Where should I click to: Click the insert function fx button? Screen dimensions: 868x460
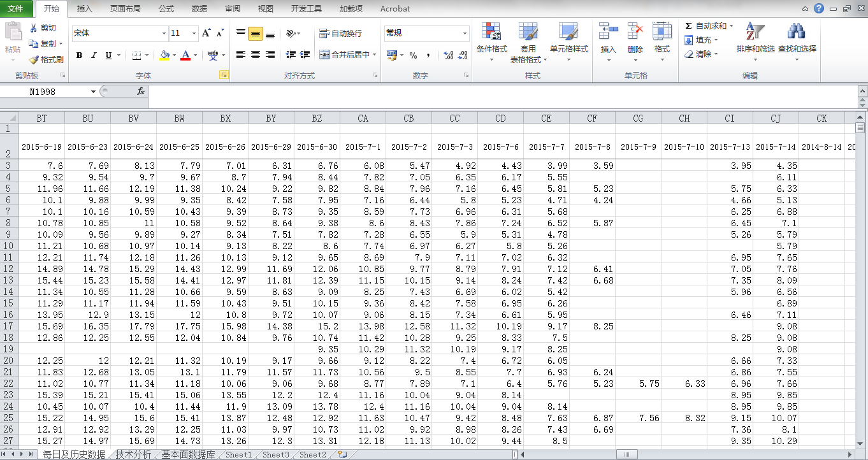pyautogui.click(x=141, y=92)
